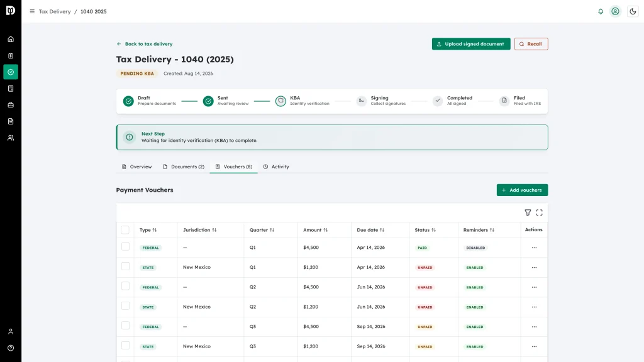Toggle dark mode moon icon
Screen dimensions: 644x362
(633, 11)
